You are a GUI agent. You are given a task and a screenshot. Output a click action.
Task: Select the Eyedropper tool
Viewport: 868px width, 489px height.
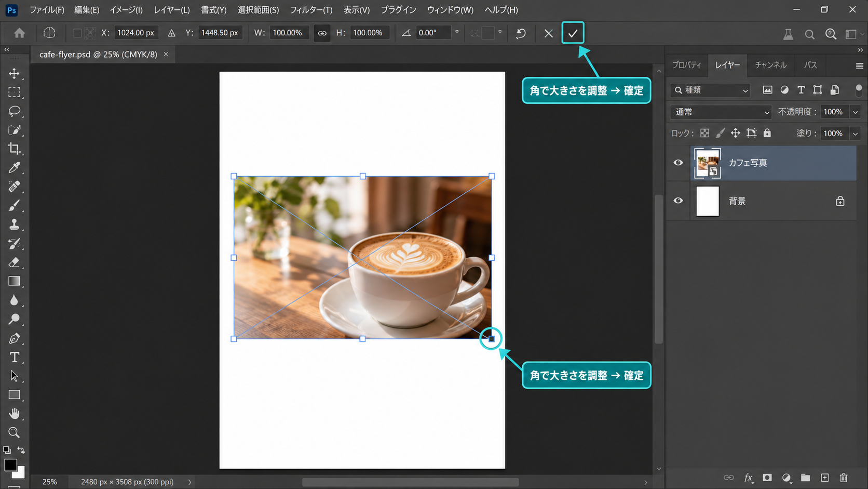[x=14, y=167]
